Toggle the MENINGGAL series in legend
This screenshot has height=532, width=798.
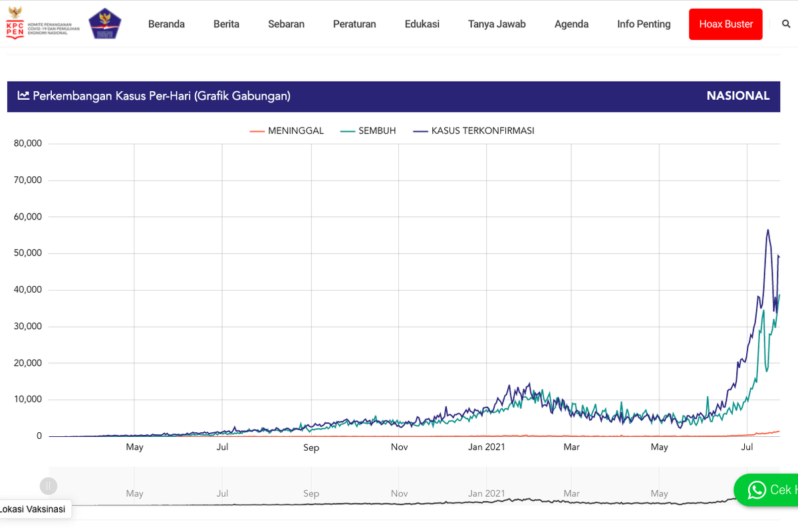point(287,131)
